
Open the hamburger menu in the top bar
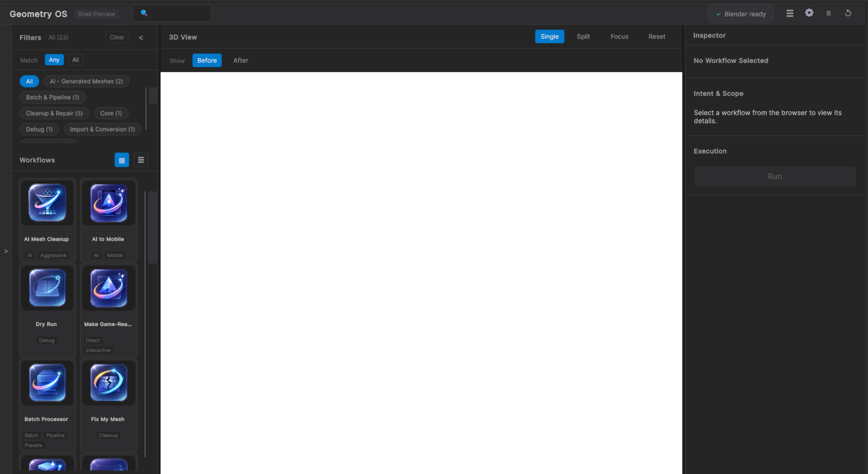click(x=790, y=13)
